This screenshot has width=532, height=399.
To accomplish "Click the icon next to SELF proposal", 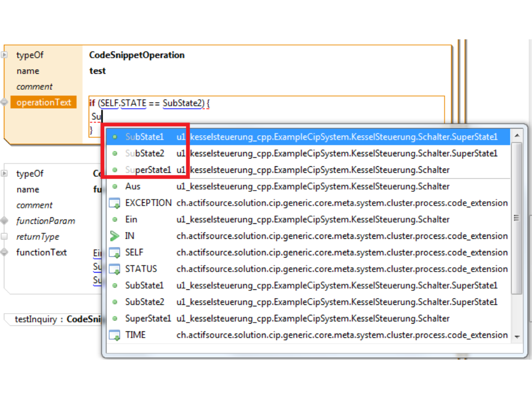I will pyautogui.click(x=115, y=253).
